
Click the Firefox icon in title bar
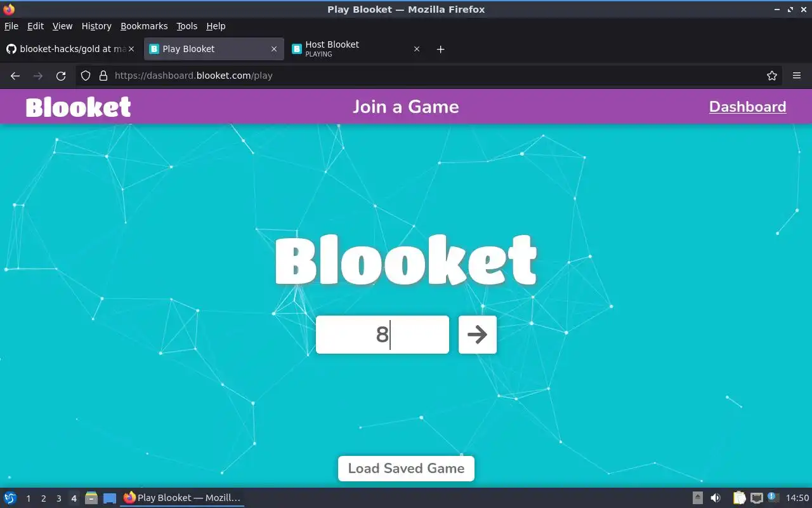click(x=9, y=10)
